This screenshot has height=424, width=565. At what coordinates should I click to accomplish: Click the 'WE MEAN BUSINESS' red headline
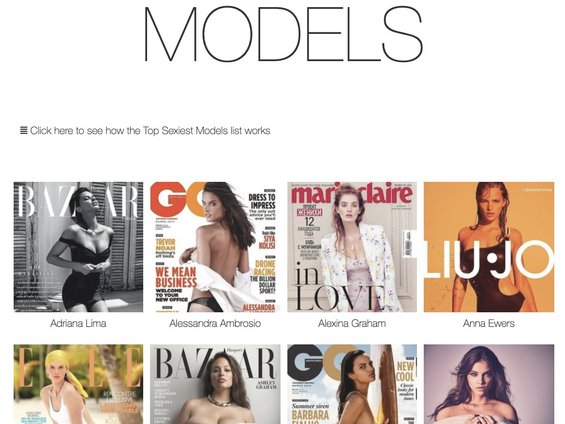tap(176, 277)
